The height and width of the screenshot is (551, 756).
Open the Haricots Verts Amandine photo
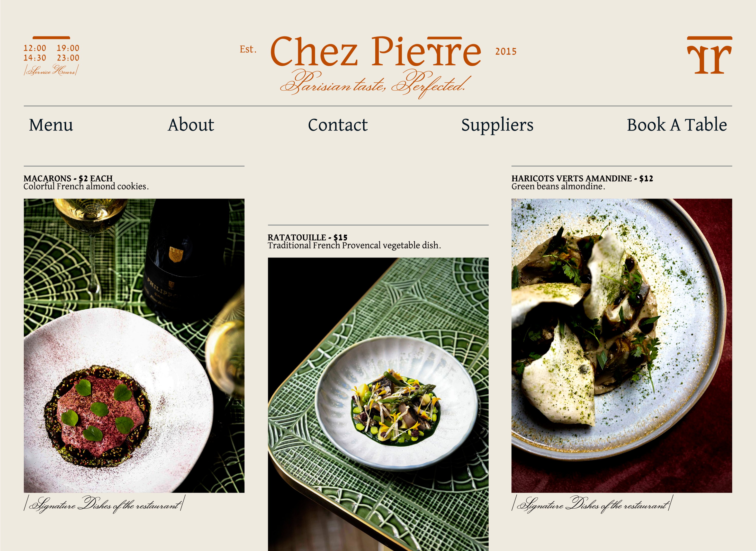[622, 345]
